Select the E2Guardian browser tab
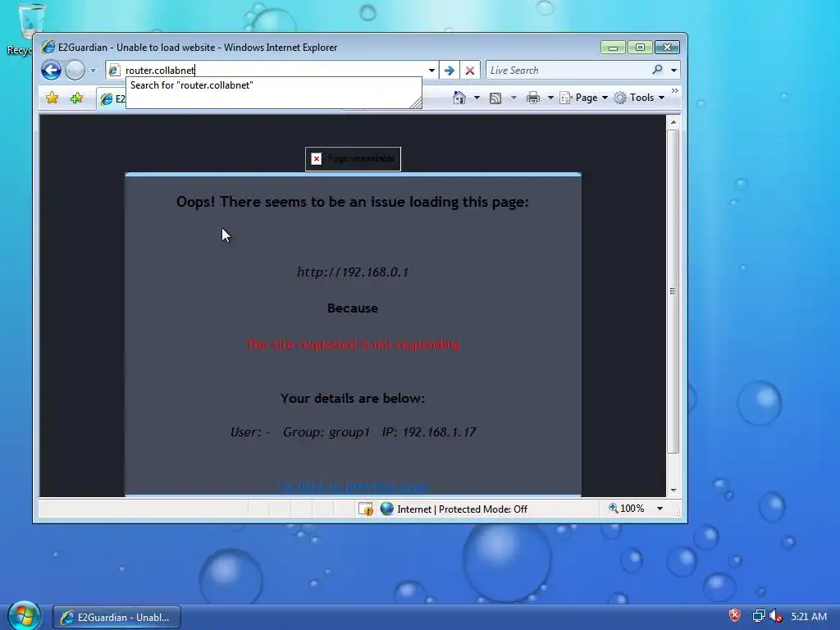Viewport: 840px width, 630px height. [112, 99]
